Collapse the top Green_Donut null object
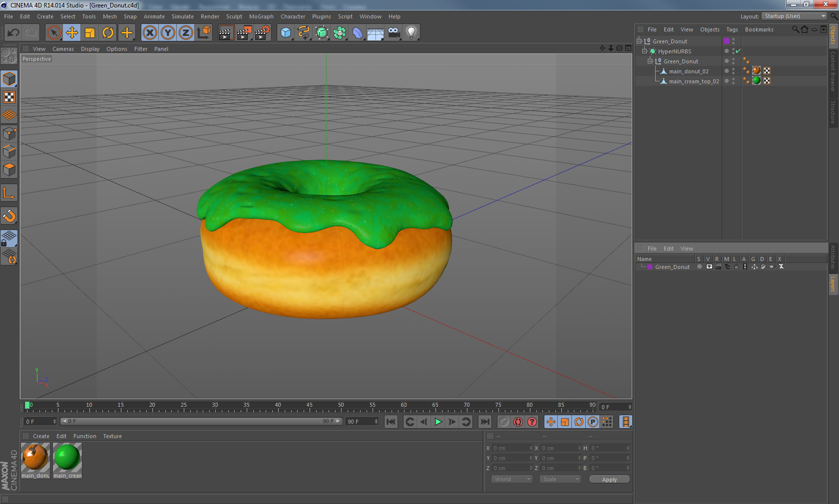This screenshot has height=504, width=839. 639,41
